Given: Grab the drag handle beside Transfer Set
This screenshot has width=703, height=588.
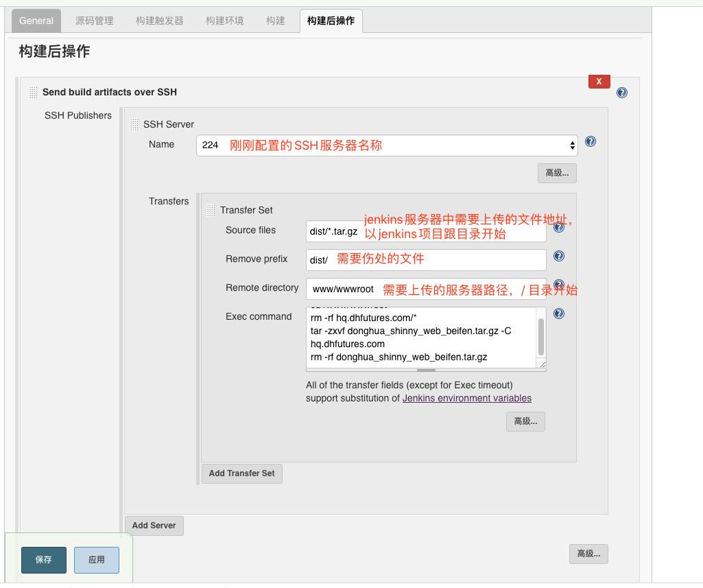Looking at the screenshot, I should (211, 211).
